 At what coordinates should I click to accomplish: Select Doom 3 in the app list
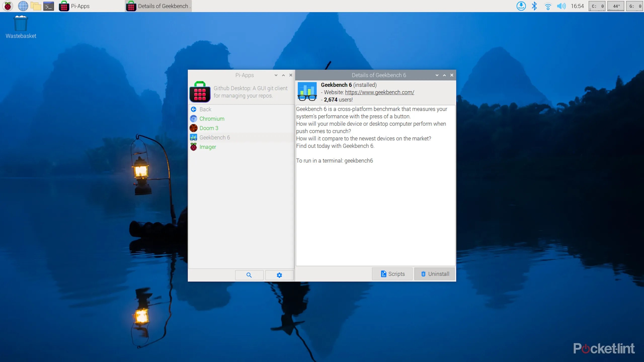(x=209, y=128)
